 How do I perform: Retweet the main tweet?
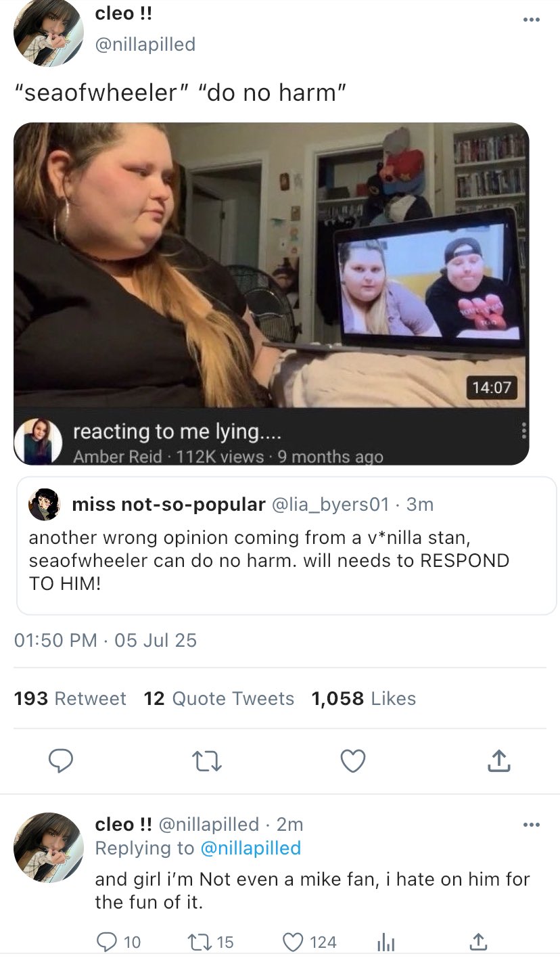click(x=206, y=762)
